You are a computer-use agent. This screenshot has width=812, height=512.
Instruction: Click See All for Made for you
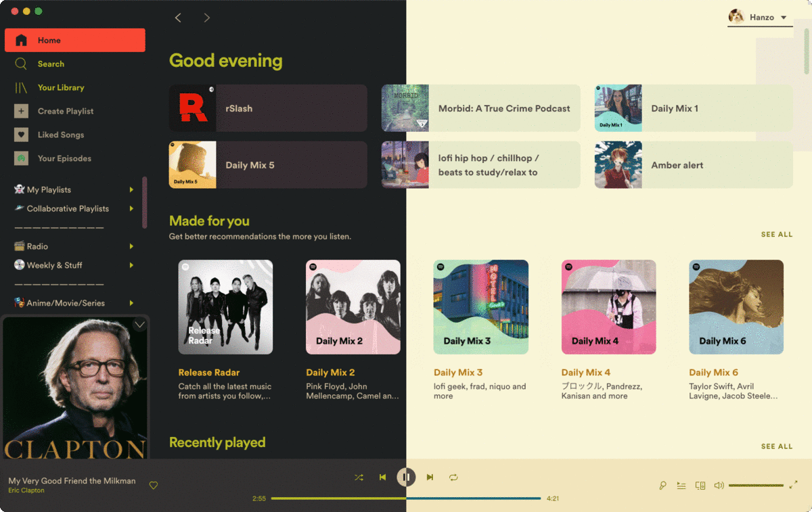point(777,235)
